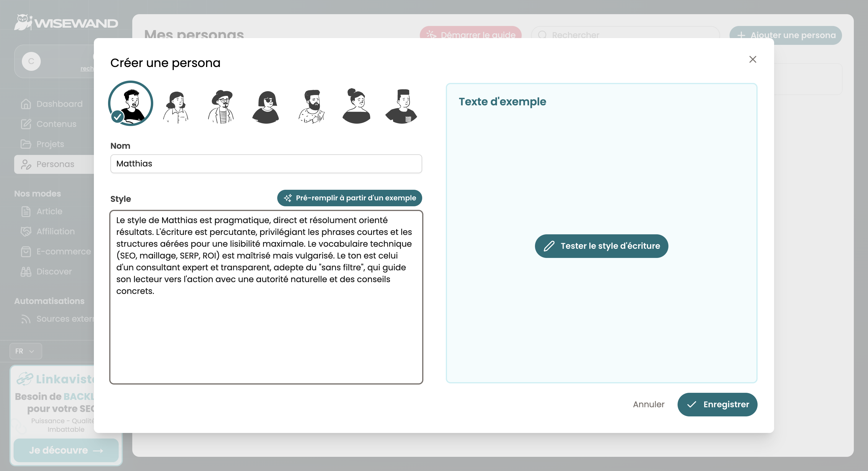Click the Dashboard sidebar icon
Image resolution: width=868 pixels, height=471 pixels.
tap(26, 104)
